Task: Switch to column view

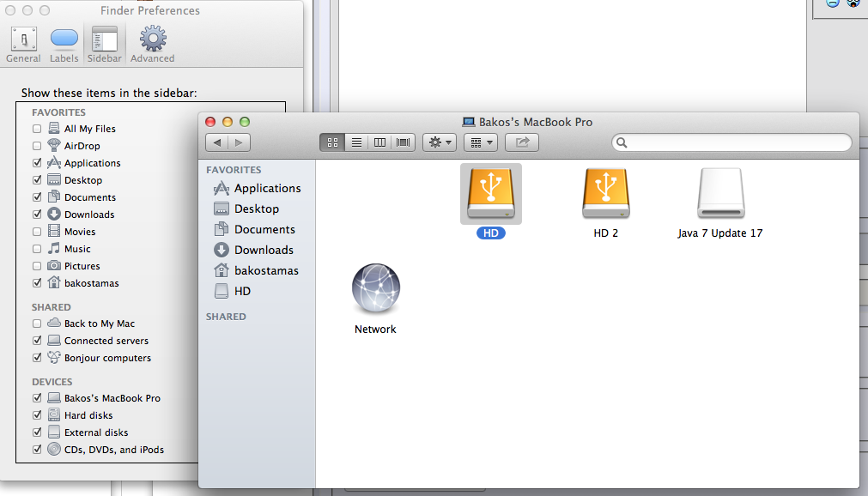Action: tap(379, 142)
